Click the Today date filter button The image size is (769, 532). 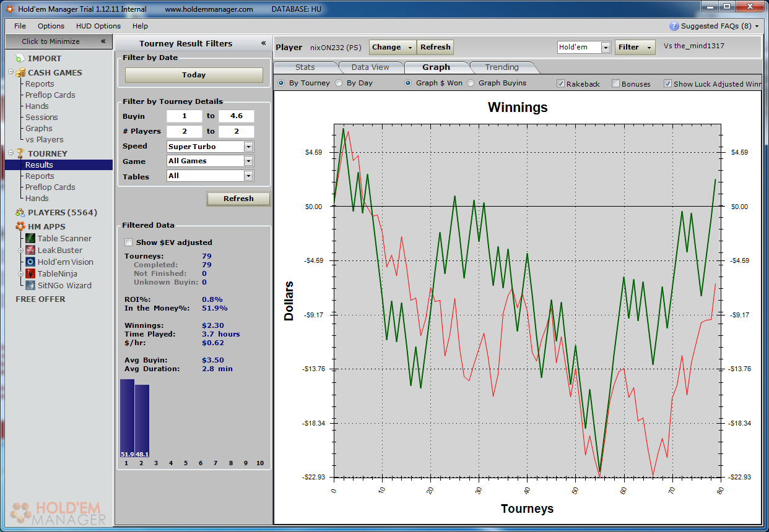pyautogui.click(x=194, y=75)
